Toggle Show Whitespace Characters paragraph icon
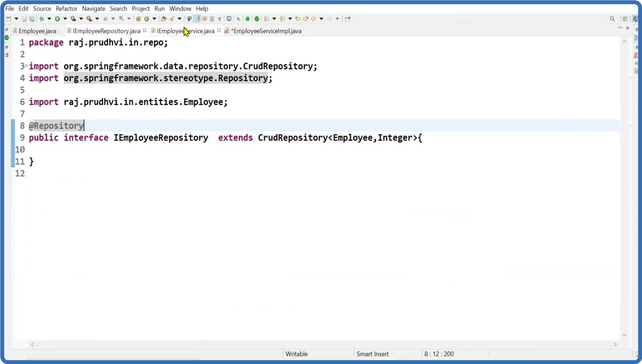The height and width of the screenshot is (364, 642). (x=219, y=19)
